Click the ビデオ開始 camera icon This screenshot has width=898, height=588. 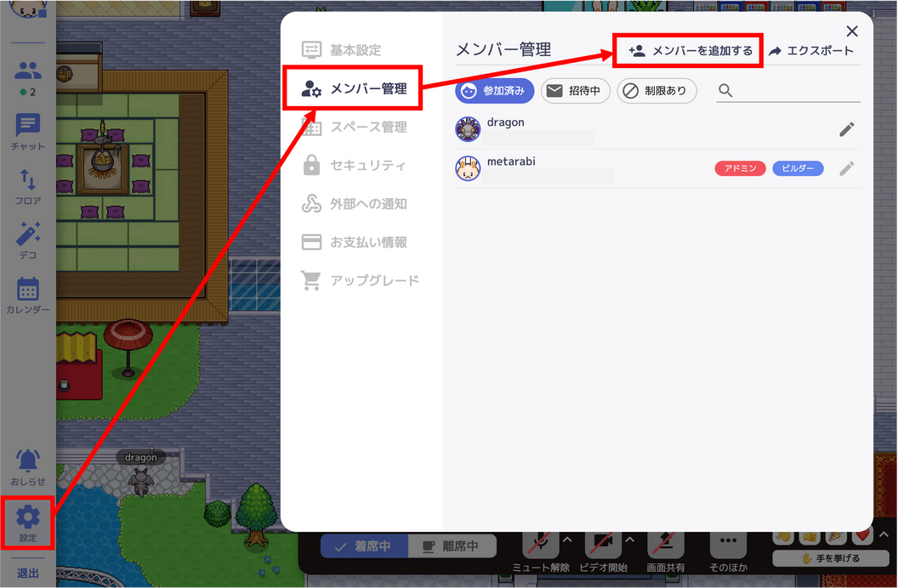point(603,546)
